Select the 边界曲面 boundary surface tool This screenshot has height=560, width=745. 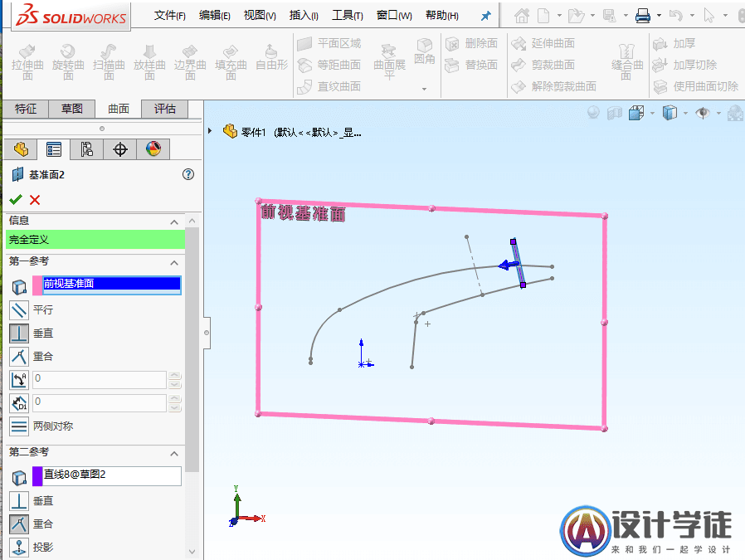pyautogui.click(x=190, y=61)
